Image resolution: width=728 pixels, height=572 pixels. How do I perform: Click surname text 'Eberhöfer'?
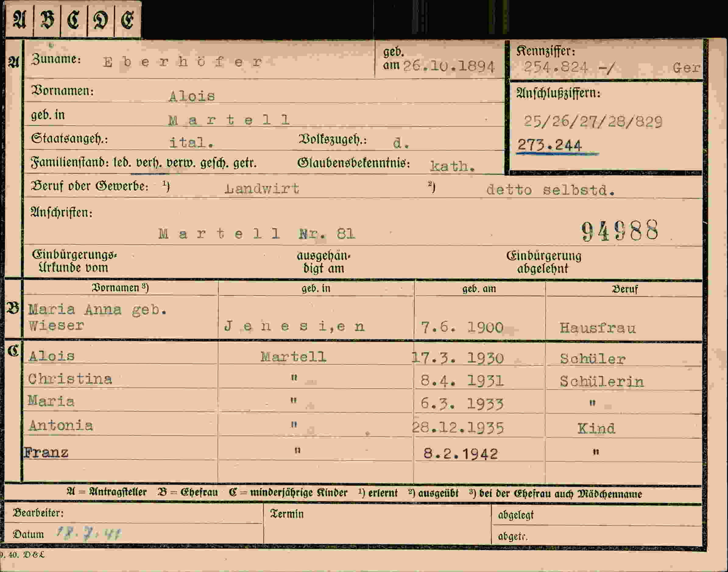[183, 62]
